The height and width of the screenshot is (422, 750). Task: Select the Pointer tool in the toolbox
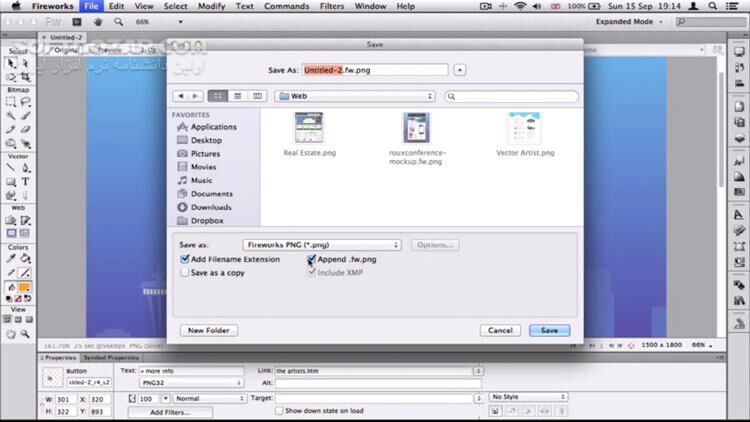tap(10, 62)
